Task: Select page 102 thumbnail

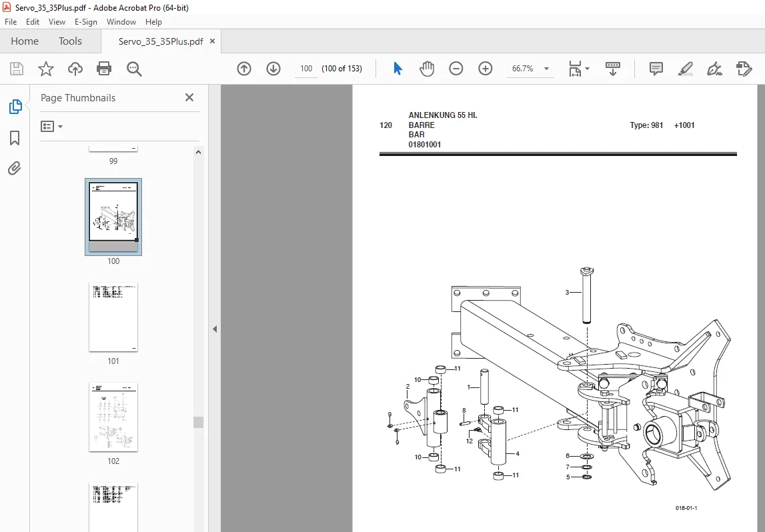Action: 113,417
